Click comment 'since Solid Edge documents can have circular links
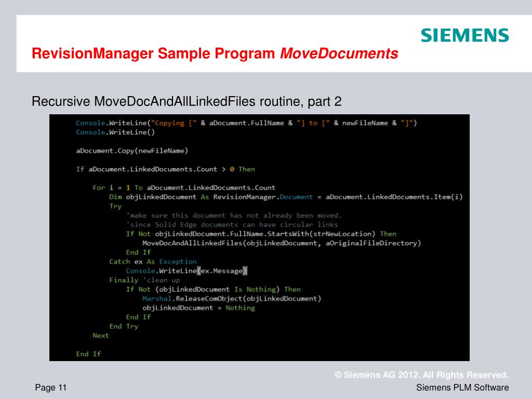 [232, 224]
